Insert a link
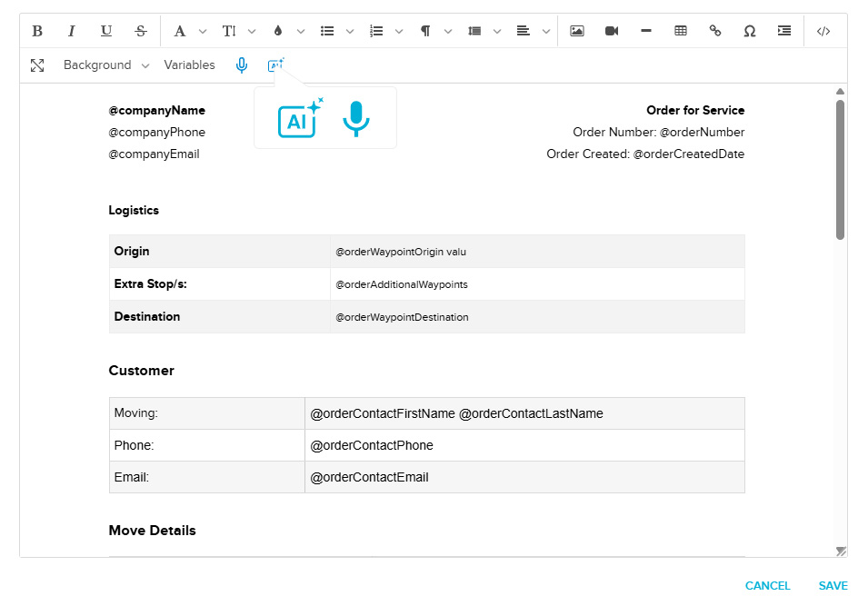This screenshot has height=606, width=868. pyautogui.click(x=715, y=31)
